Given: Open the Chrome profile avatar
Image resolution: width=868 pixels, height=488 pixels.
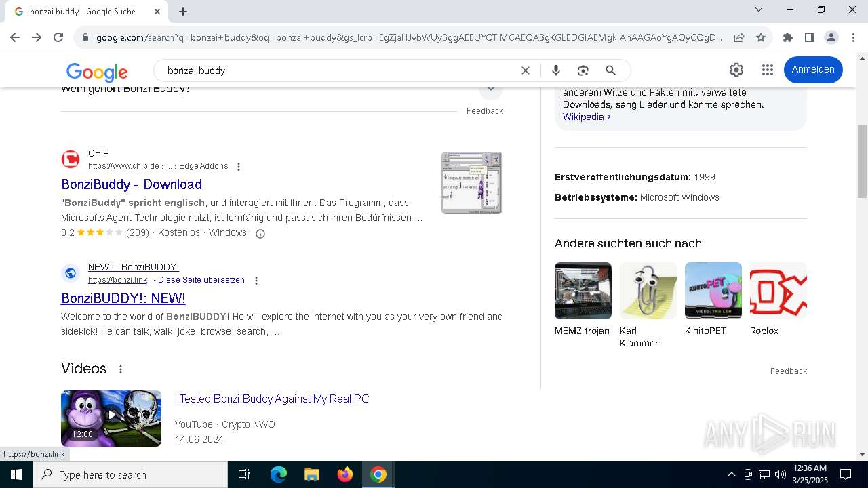Looking at the screenshot, I should click(831, 38).
